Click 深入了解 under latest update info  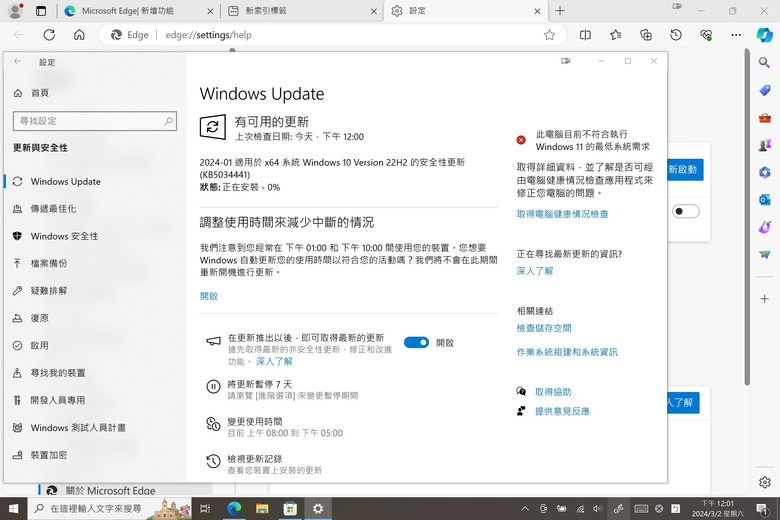[x=535, y=271]
